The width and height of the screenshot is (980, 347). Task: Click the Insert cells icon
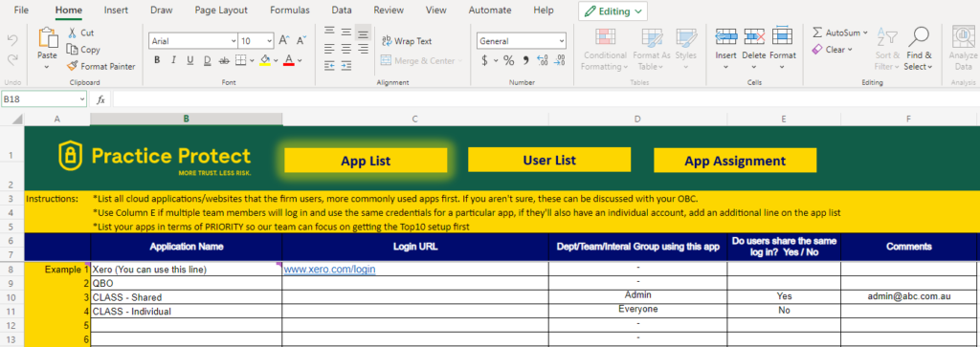pos(725,36)
